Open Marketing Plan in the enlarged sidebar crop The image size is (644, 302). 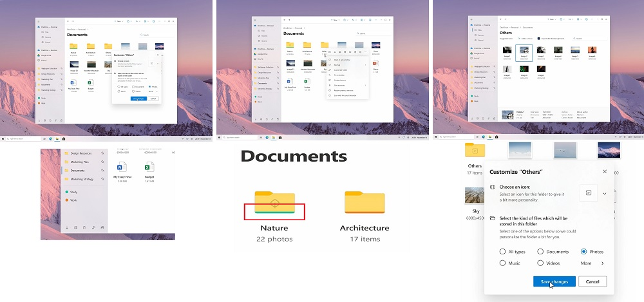click(79, 162)
